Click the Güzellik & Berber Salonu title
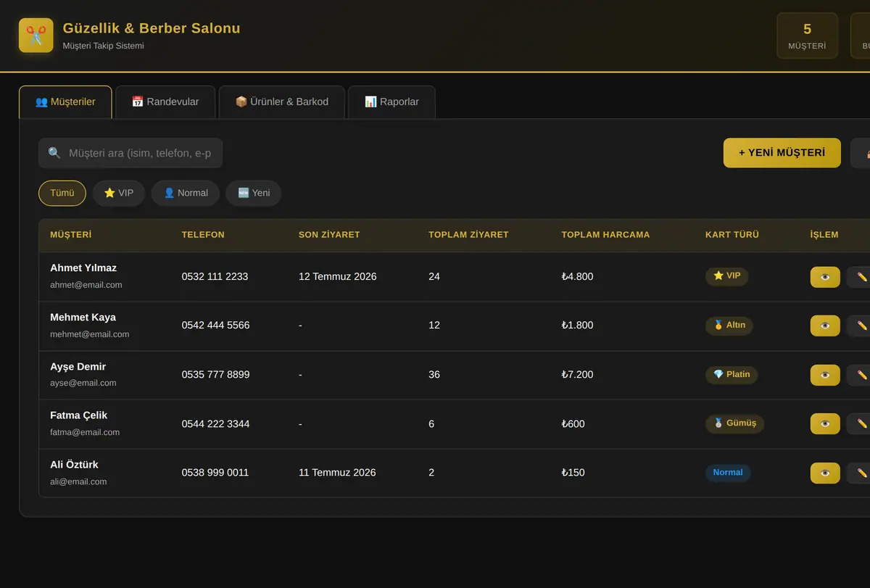This screenshot has height=588, width=870. [152, 28]
